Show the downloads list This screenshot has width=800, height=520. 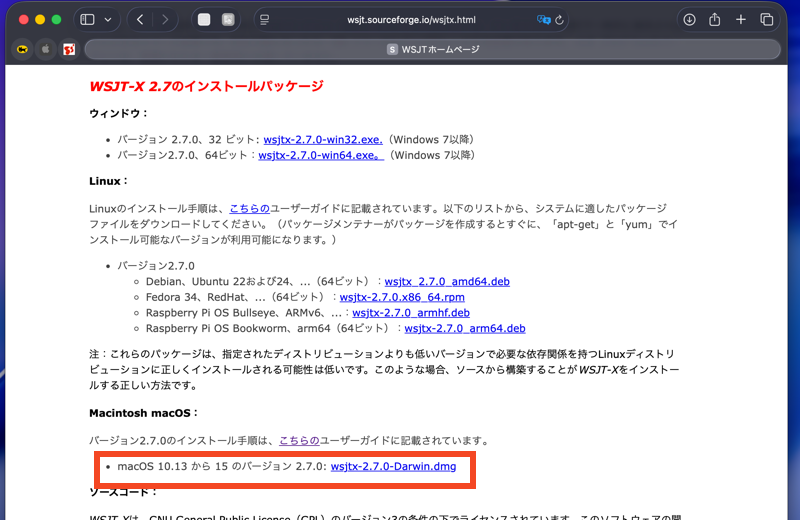(x=689, y=19)
